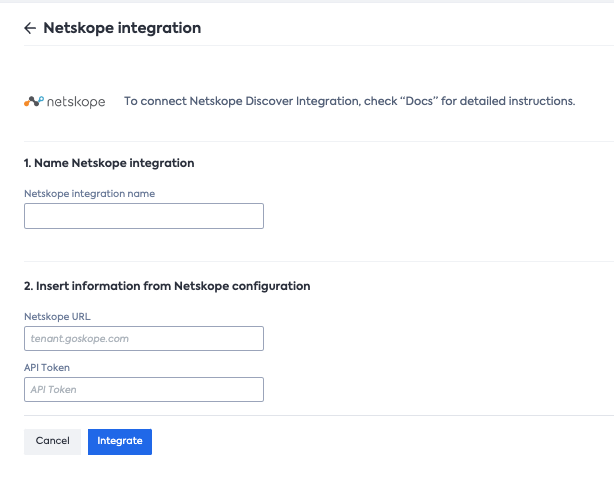Focus the Netskope integration name field
The width and height of the screenshot is (614, 478).
[x=144, y=216]
